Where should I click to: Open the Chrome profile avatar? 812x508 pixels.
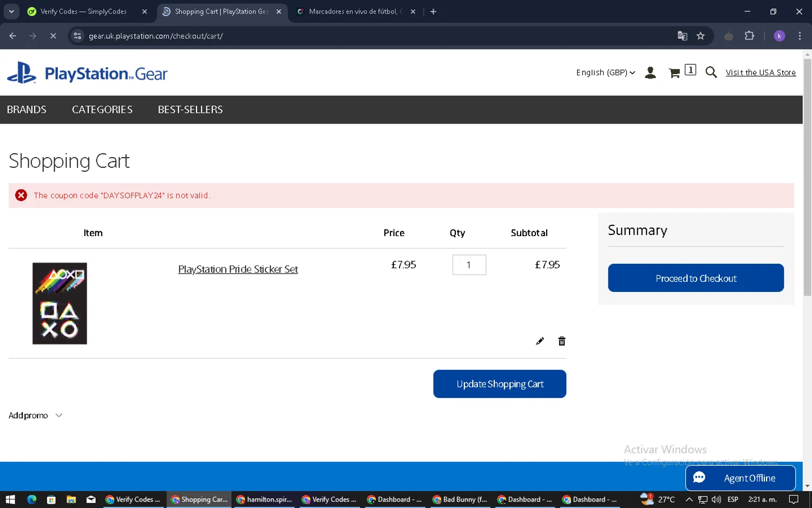[x=780, y=36]
